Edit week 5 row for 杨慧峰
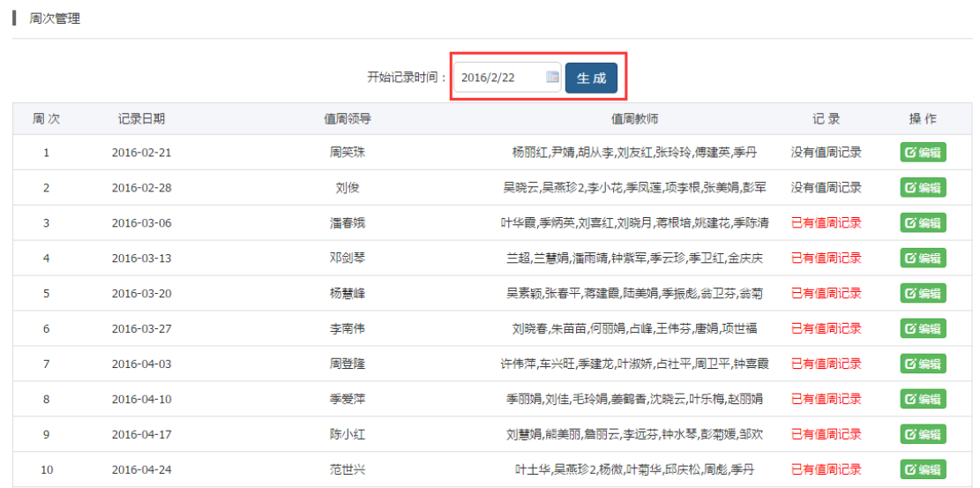Viewport: 980px width, 488px height. tap(923, 293)
